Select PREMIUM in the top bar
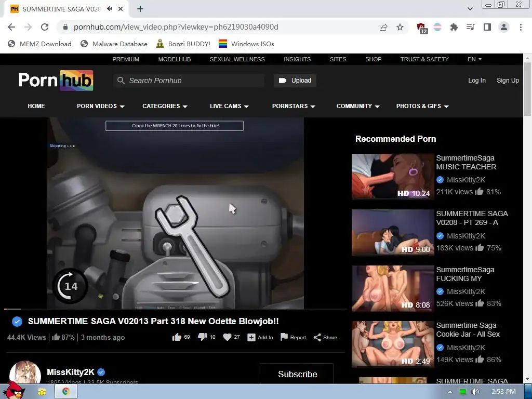 coord(126,59)
